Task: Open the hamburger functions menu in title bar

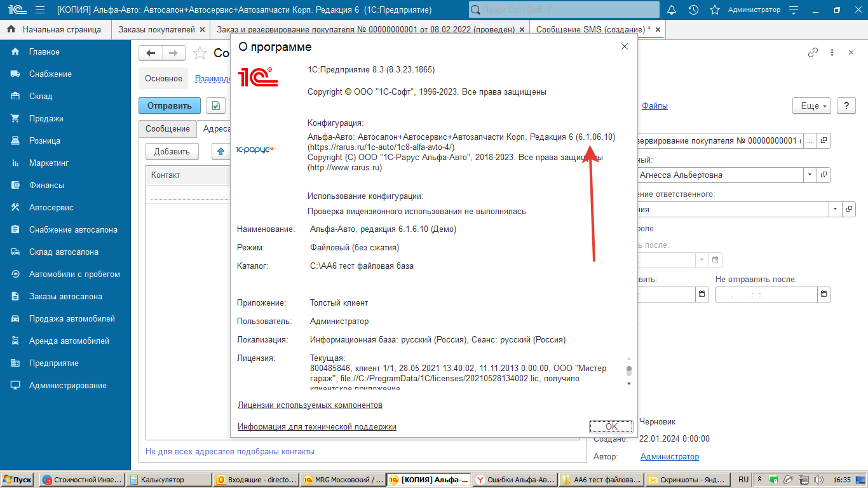Action: (x=40, y=10)
